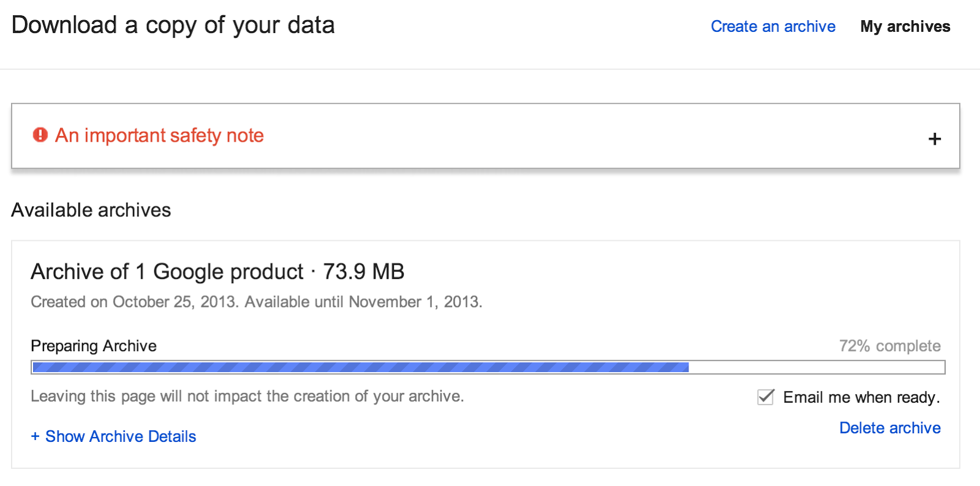Click the red exclamation warning icon
The height and width of the screenshot is (486, 980).
(40, 135)
